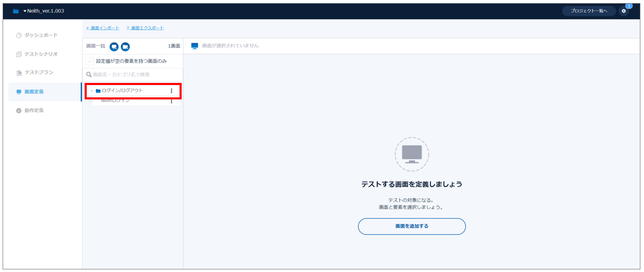Click the folder icon of ログイン/ログアウト category
This screenshot has width=644, height=272.
pos(98,91)
